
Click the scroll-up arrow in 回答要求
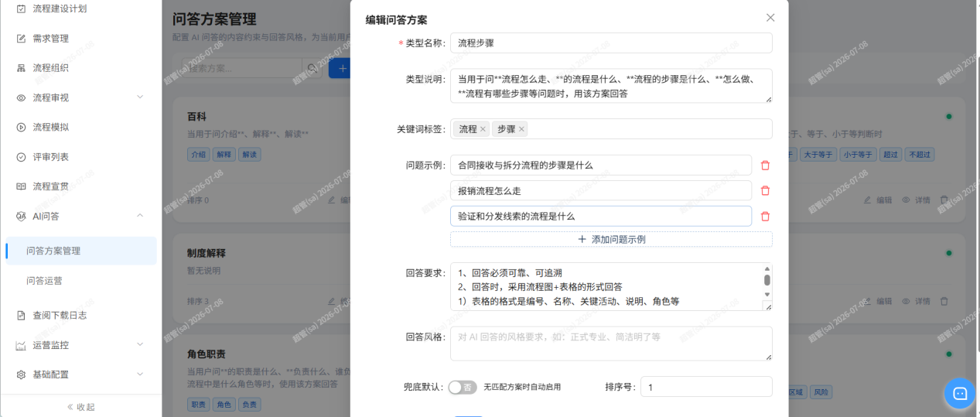coord(767,268)
